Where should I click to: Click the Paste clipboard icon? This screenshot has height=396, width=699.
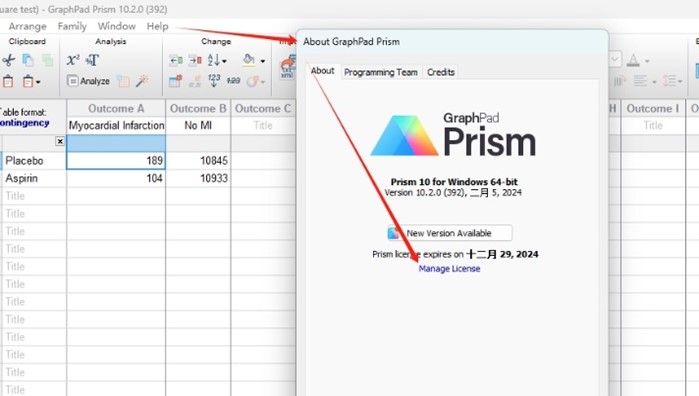click(8, 82)
